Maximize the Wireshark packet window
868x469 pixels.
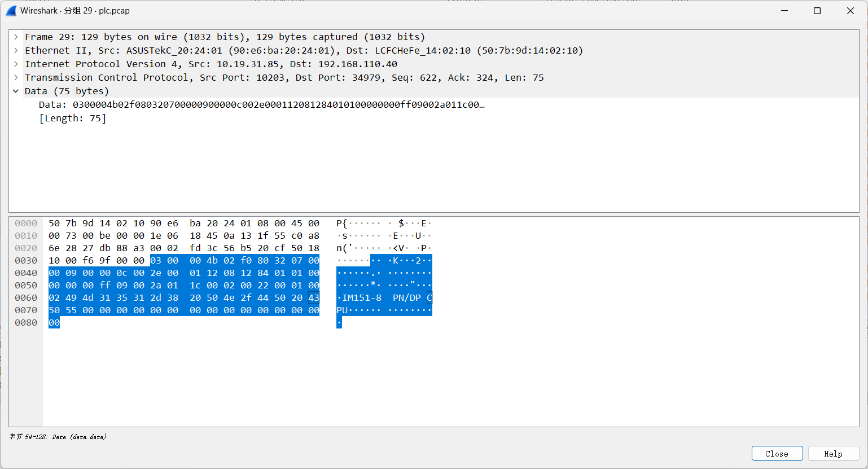tap(817, 11)
